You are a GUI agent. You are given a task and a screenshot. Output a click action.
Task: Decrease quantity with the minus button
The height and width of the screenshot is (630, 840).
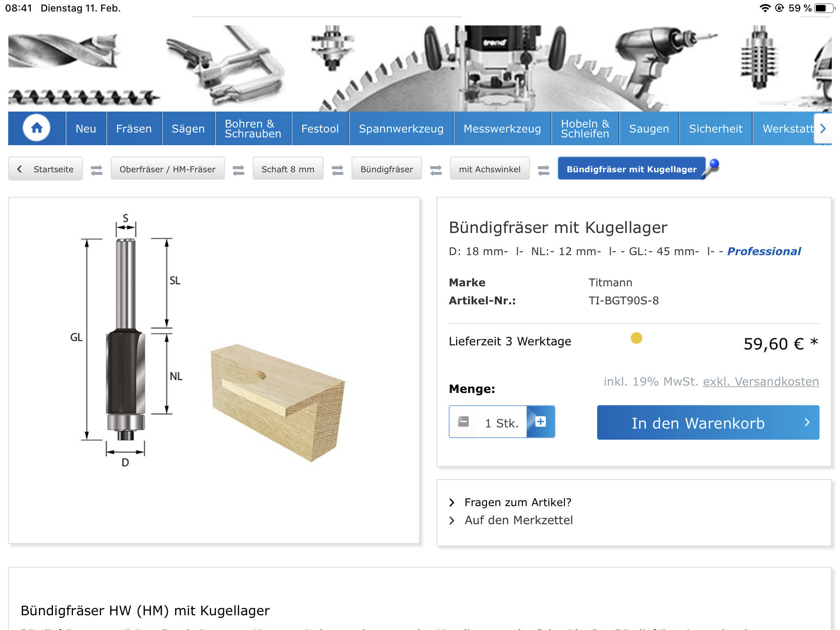[x=463, y=422]
